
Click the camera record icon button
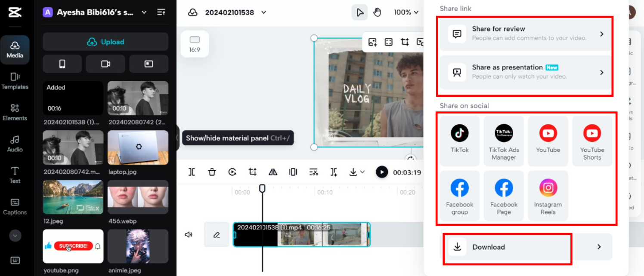click(x=105, y=64)
